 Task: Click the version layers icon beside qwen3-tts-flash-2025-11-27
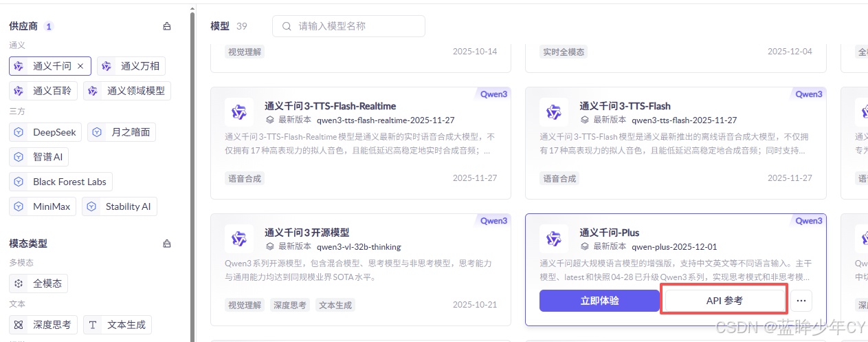click(584, 120)
